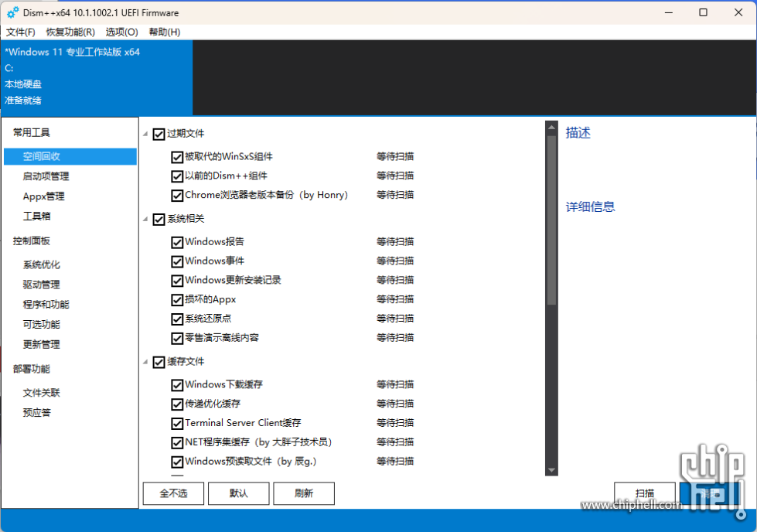Screen dimensions: 757x532
Task: Uncheck Windows预读取文件 checkbox
Action: point(177,462)
